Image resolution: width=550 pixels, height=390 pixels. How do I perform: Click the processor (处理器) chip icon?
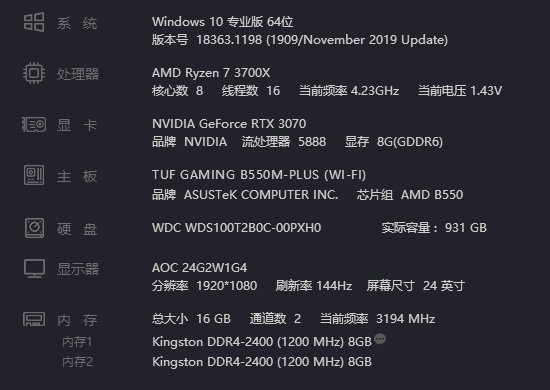[x=34, y=73]
